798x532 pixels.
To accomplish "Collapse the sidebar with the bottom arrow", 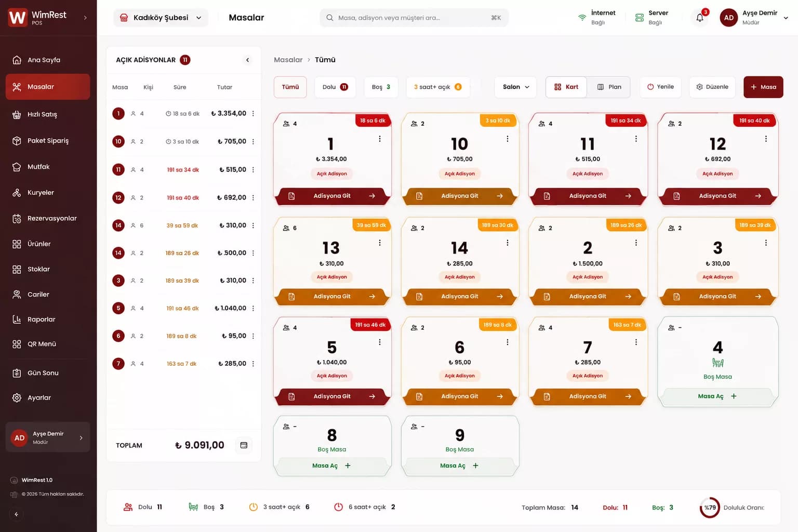I will click(16, 514).
